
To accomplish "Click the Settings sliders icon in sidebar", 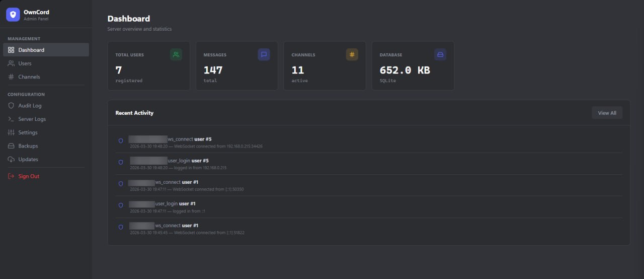I will point(11,132).
